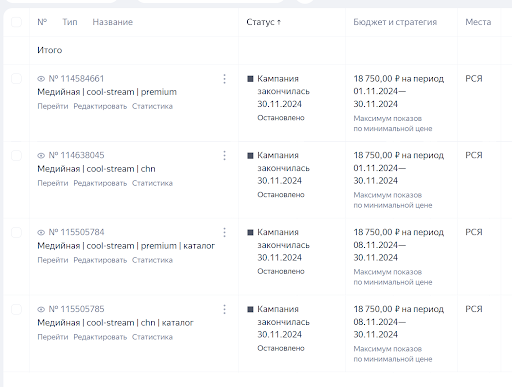This screenshot has width=512, height=387.
Task: Tick checkbox for campaign № 115505784
Action: (x=16, y=232)
